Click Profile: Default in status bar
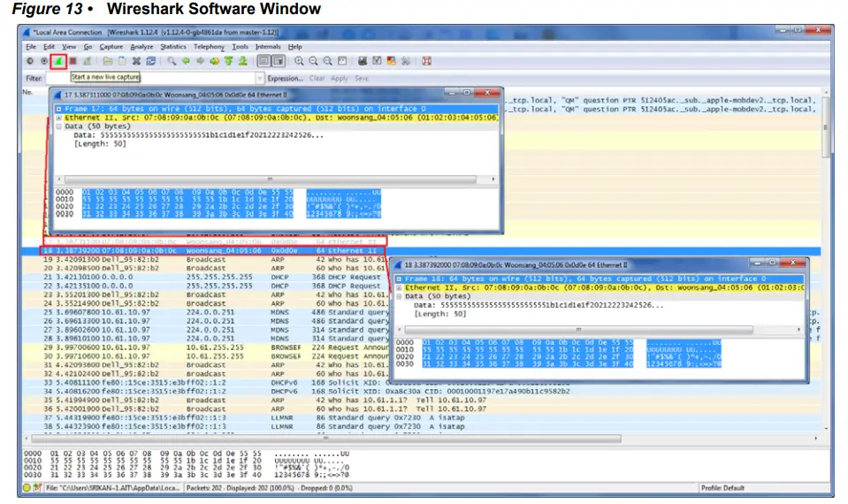Viewport: 848px width, 504px height. pos(722,488)
